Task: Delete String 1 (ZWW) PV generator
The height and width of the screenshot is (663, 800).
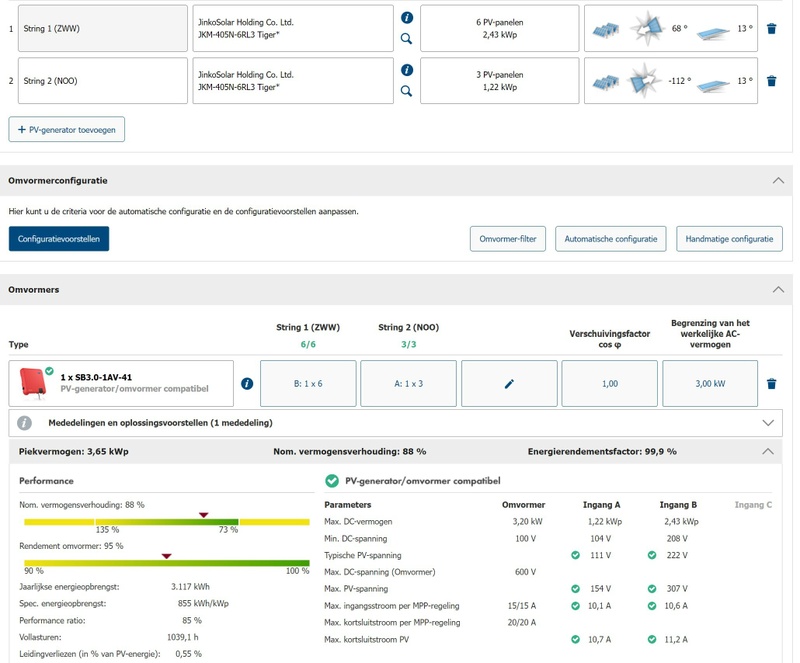Action: pyautogui.click(x=771, y=29)
